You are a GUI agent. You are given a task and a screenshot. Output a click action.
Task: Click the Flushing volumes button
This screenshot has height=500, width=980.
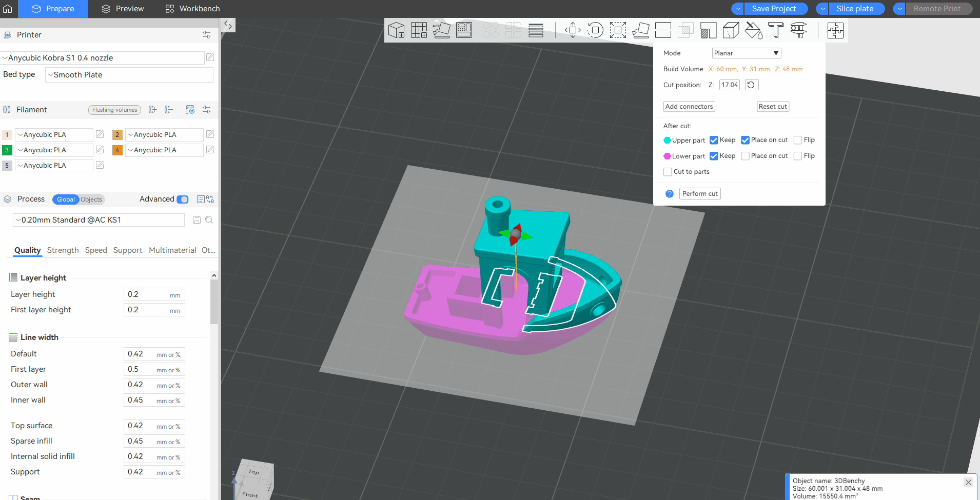tap(114, 110)
